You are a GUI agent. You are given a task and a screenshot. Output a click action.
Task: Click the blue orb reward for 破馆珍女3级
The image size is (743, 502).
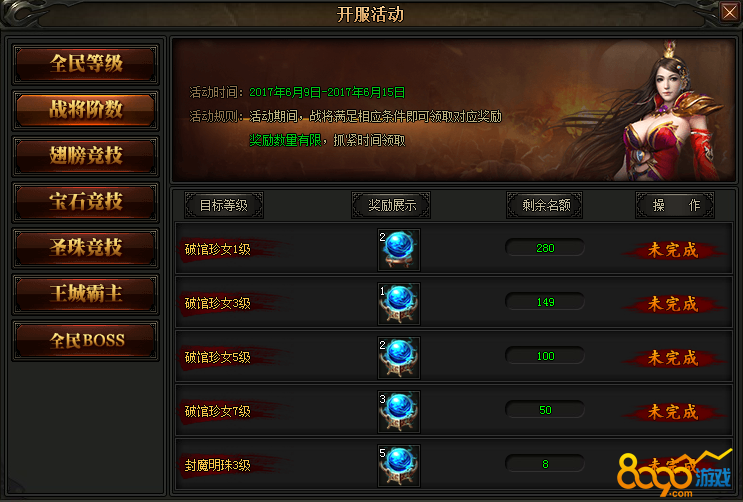click(399, 304)
